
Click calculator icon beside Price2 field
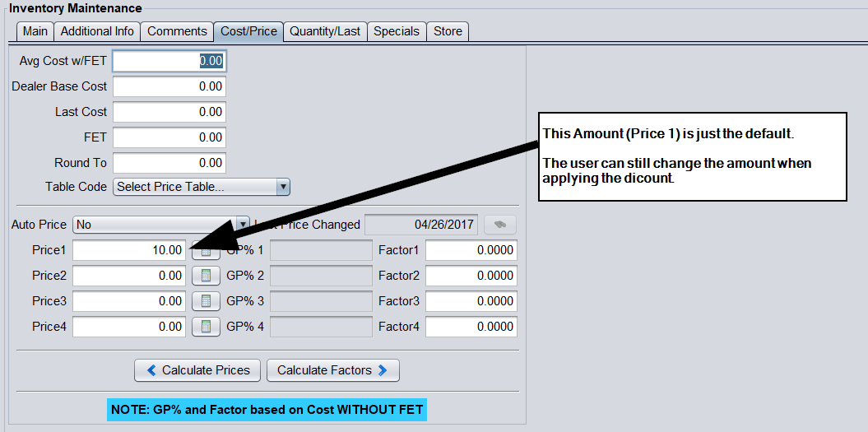pos(206,276)
